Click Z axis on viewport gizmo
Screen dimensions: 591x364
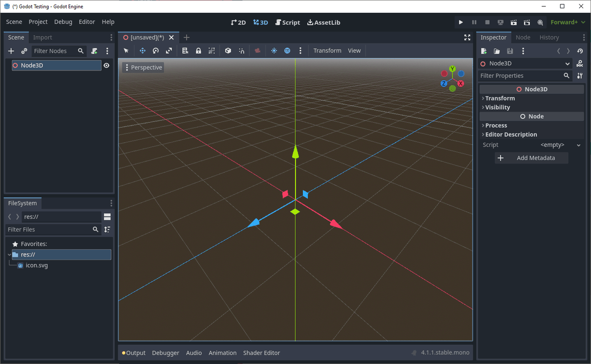[444, 84]
